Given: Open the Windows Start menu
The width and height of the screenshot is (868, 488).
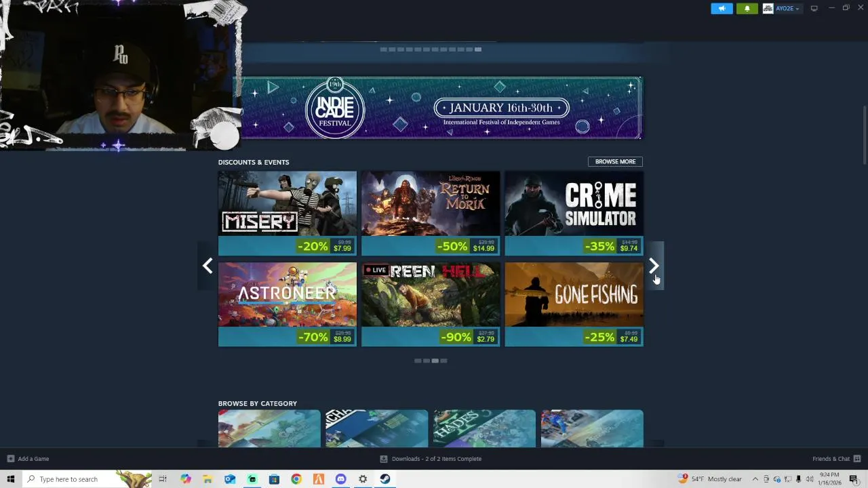Looking at the screenshot, I should click(10, 479).
